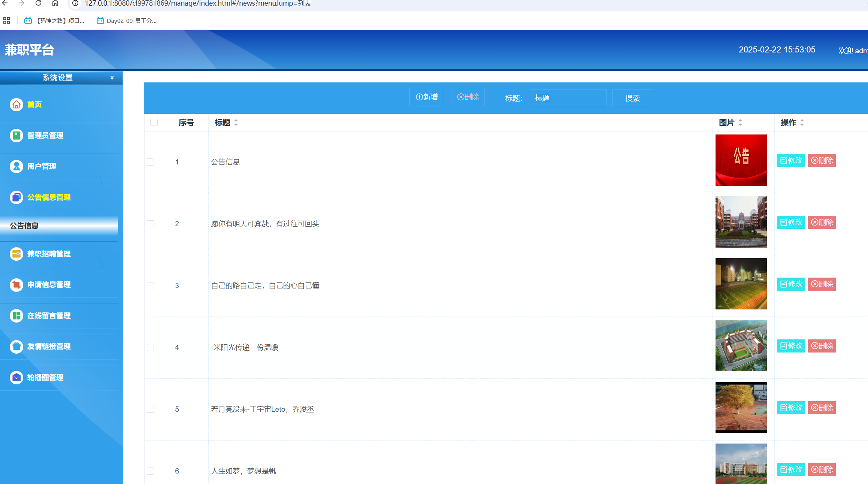This screenshot has width=868, height=484.
Task: Click the 友情链接管理 icon
Action: pyautogui.click(x=16, y=347)
